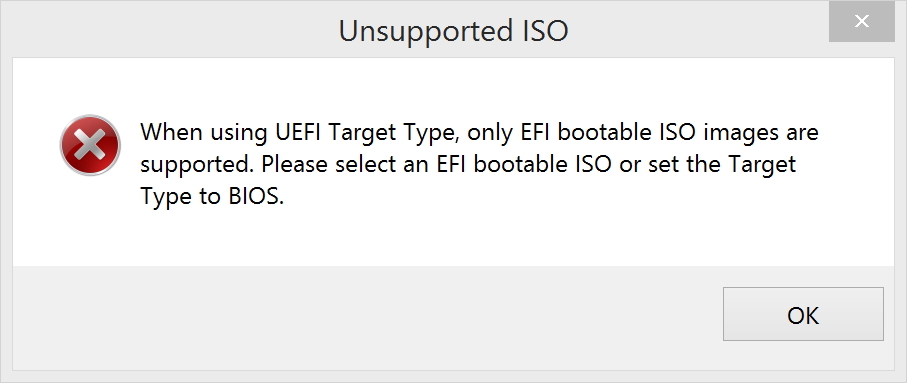Click the OK button
907x383 pixels.
(x=803, y=314)
